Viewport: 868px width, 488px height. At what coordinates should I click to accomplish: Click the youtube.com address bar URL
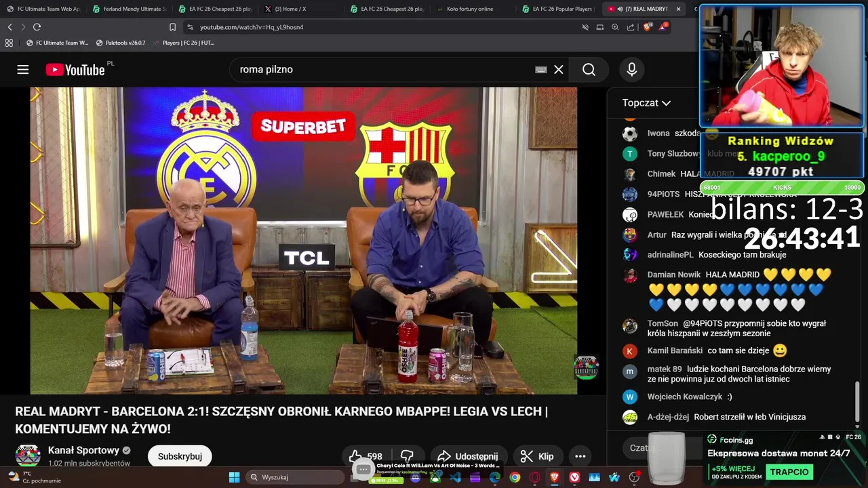pos(252,27)
